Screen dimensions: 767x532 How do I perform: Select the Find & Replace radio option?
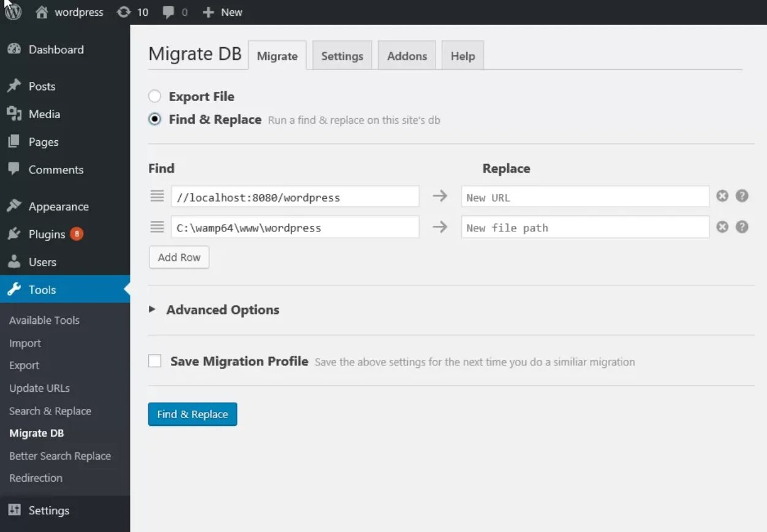point(155,119)
